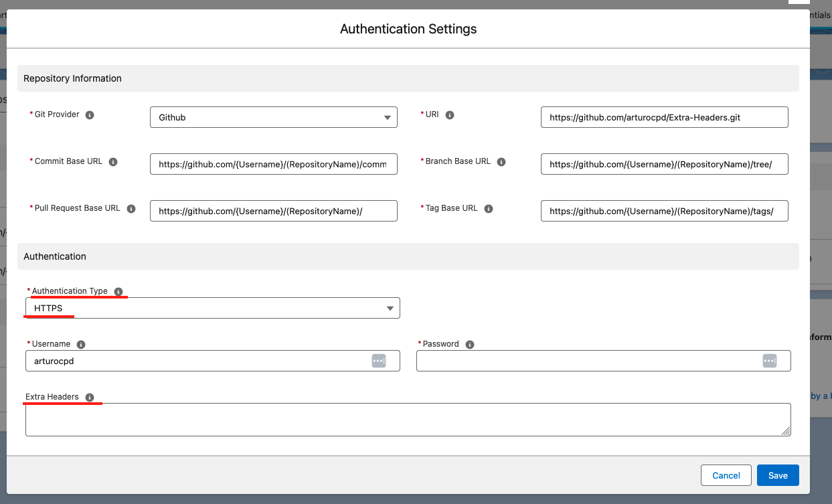
Task: Click the Password field autofill icon
Action: [x=770, y=361]
